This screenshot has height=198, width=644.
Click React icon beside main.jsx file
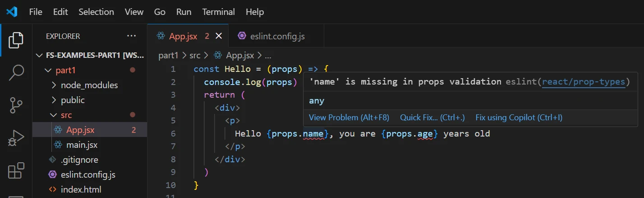coord(58,145)
